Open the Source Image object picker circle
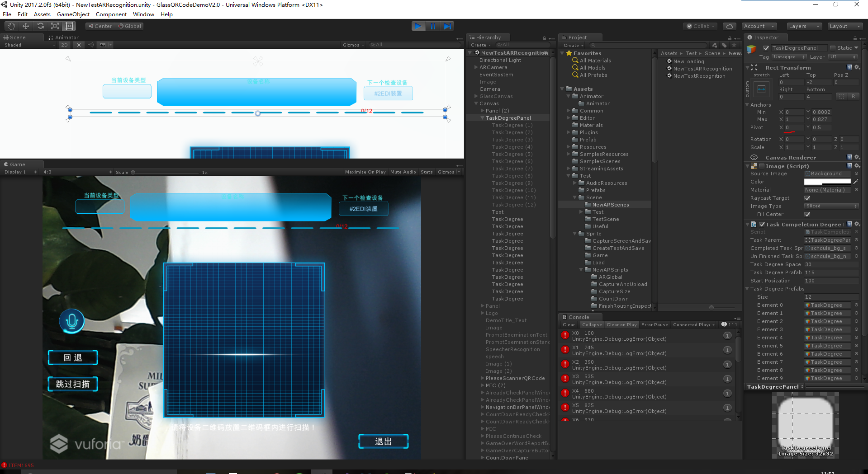 (856, 174)
